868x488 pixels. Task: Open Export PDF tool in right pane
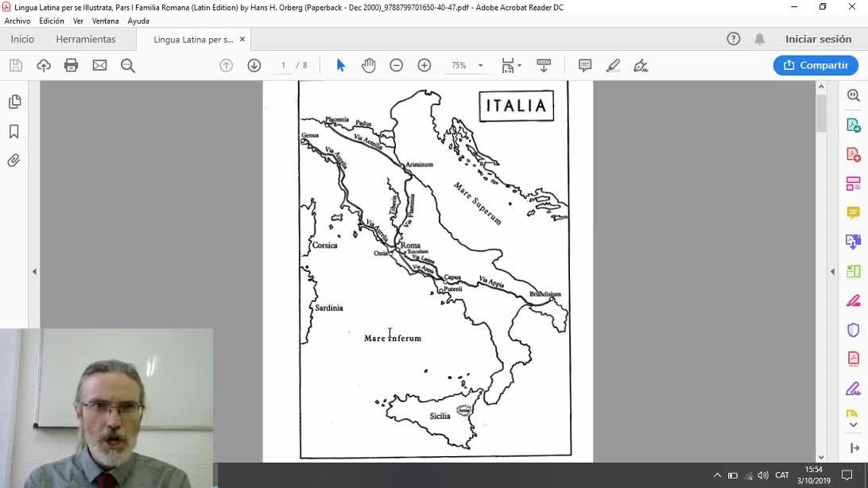pyautogui.click(x=853, y=125)
